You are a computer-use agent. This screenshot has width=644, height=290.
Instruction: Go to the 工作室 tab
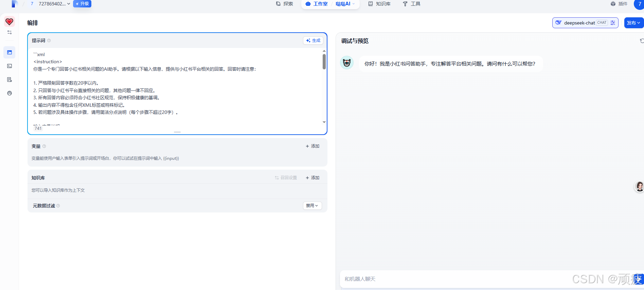(317, 4)
